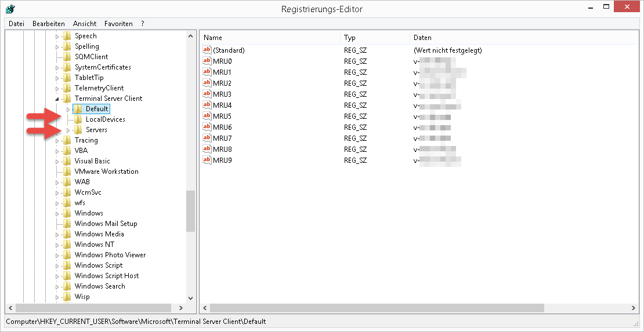Expand the WcmSvc key

pos(57,192)
